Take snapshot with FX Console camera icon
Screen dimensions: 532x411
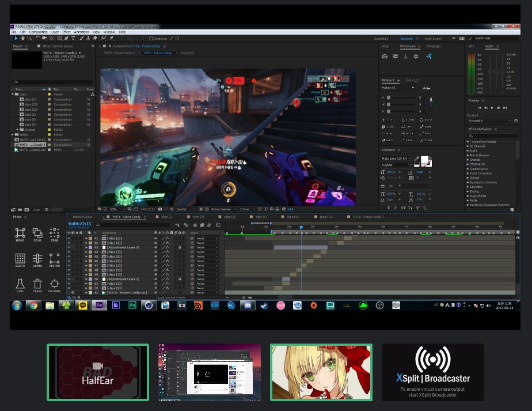click(x=385, y=56)
